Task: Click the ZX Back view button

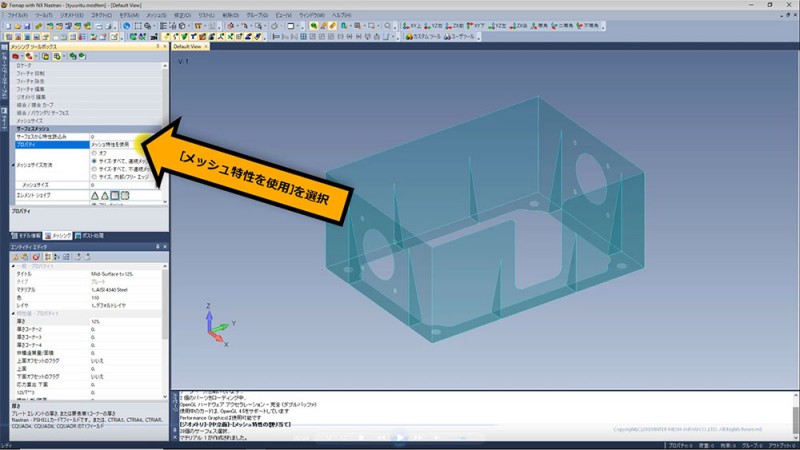Action: coord(518,26)
